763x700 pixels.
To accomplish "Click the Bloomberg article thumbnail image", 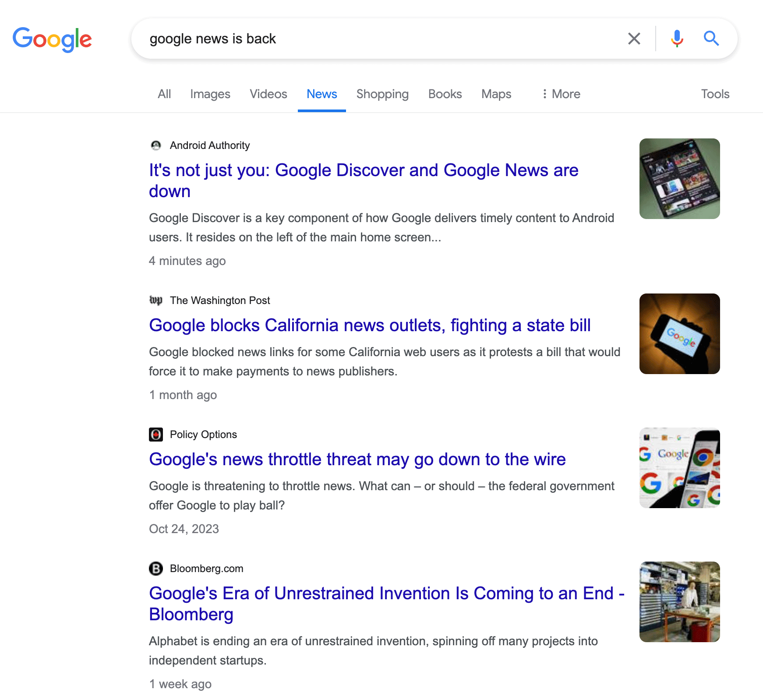I will point(679,602).
